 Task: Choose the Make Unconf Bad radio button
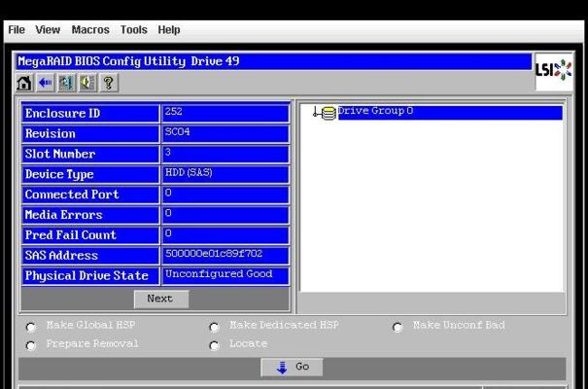pyautogui.click(x=398, y=327)
